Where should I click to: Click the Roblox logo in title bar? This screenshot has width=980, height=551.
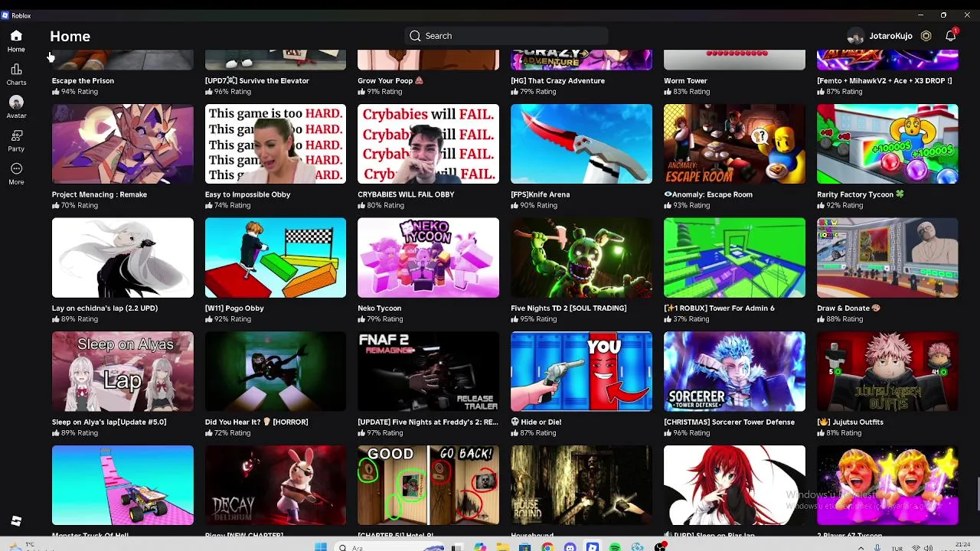pyautogui.click(x=5, y=15)
